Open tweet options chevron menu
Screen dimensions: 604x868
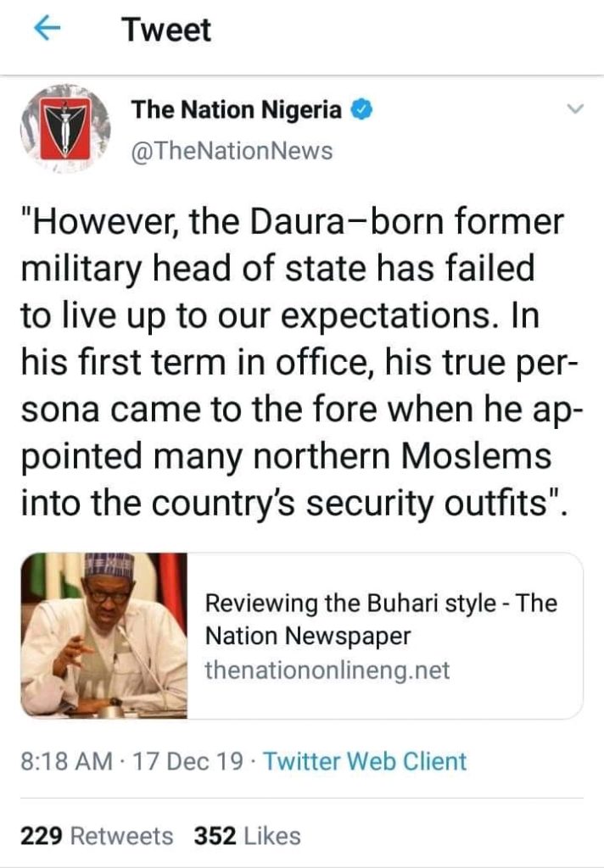(574, 110)
